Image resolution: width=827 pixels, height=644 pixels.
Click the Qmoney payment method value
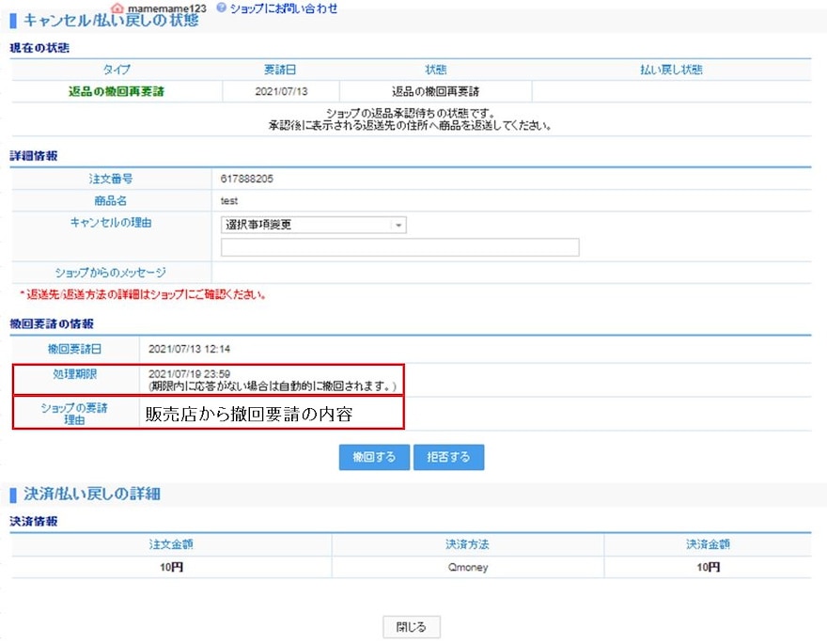point(467,568)
